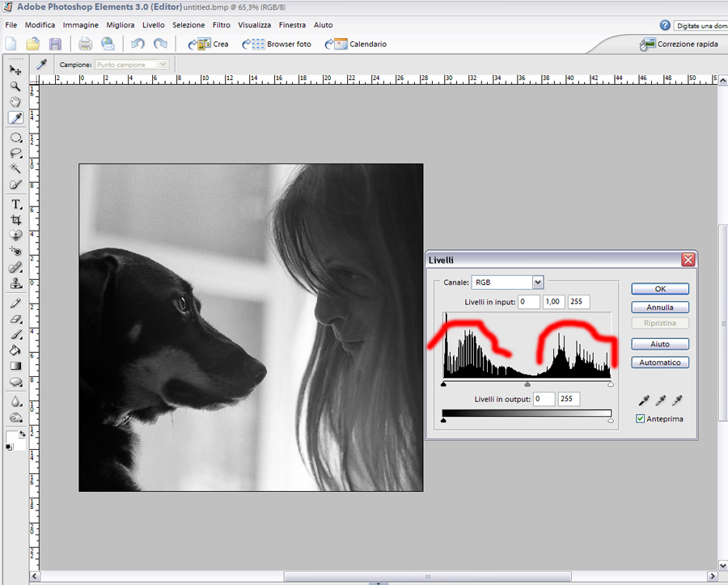Click the black point eyedropper in Livelli

point(645,401)
